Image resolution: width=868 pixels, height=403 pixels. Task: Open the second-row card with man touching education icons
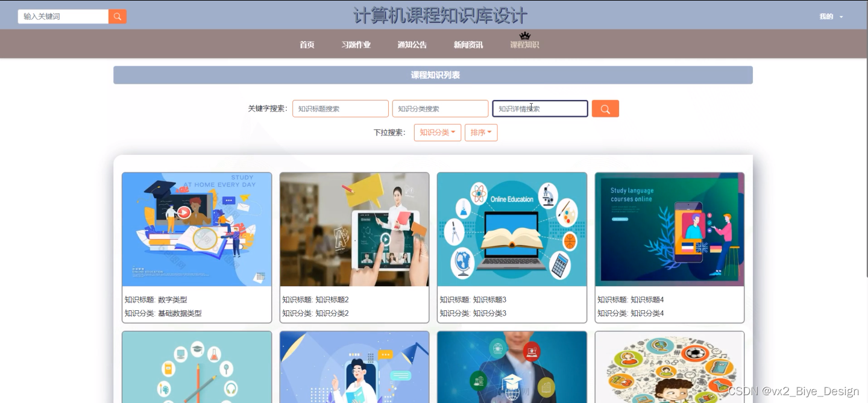click(x=512, y=367)
